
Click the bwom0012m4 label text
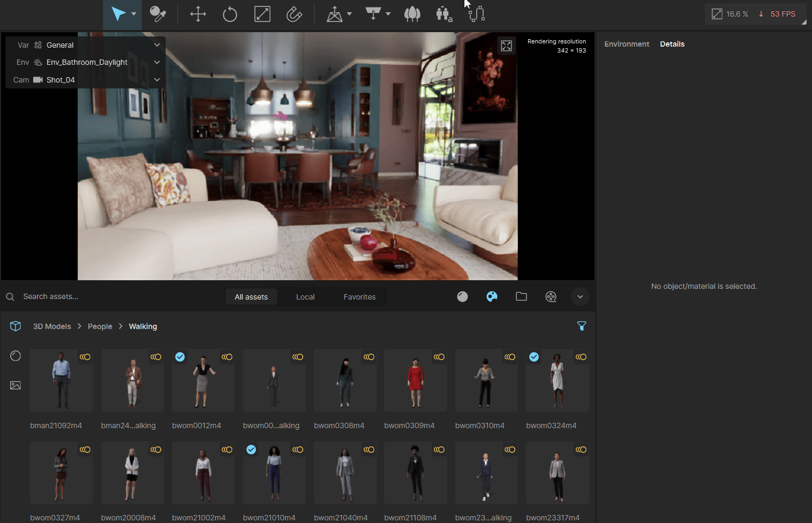(197, 425)
